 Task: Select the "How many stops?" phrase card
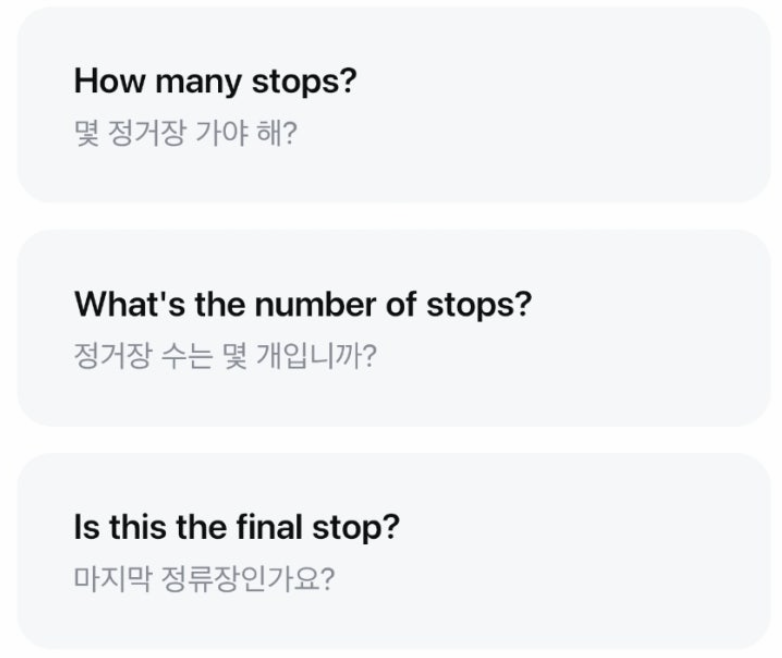click(394, 105)
